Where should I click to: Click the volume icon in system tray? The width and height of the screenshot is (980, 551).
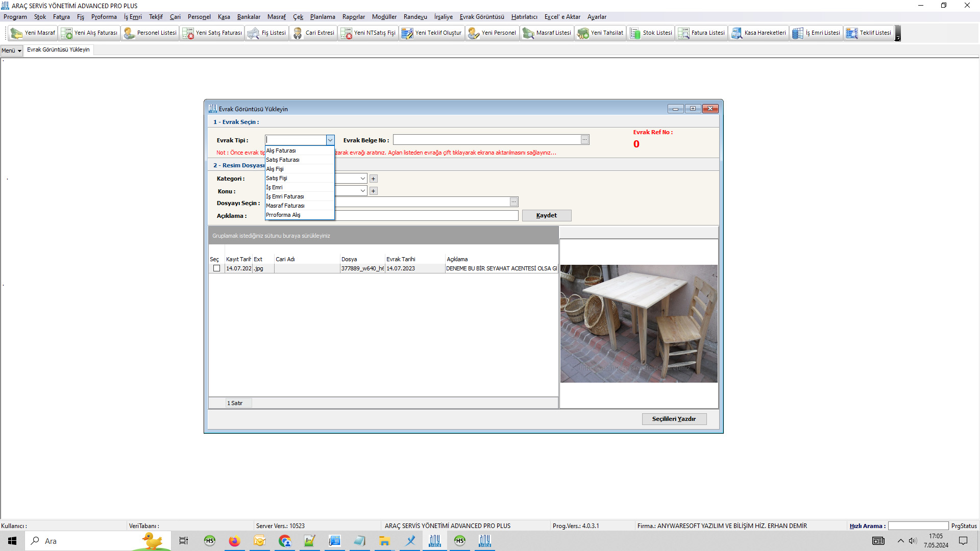coord(913,541)
